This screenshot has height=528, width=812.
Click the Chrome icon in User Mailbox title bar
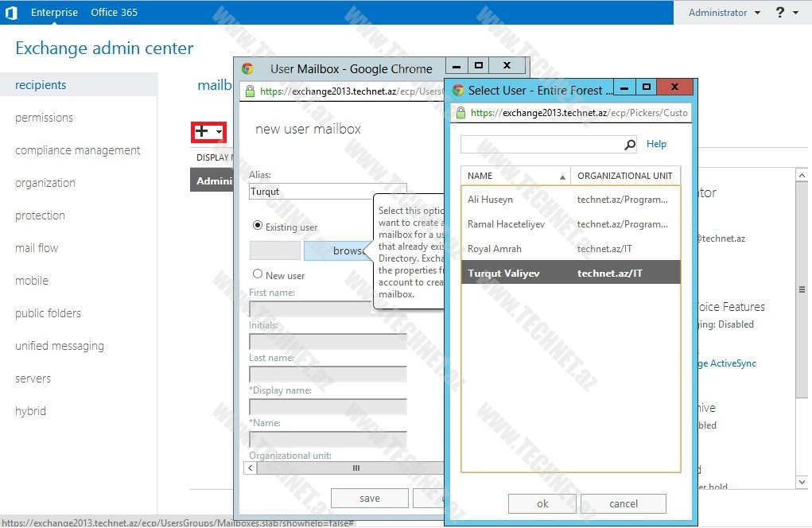tap(247, 69)
